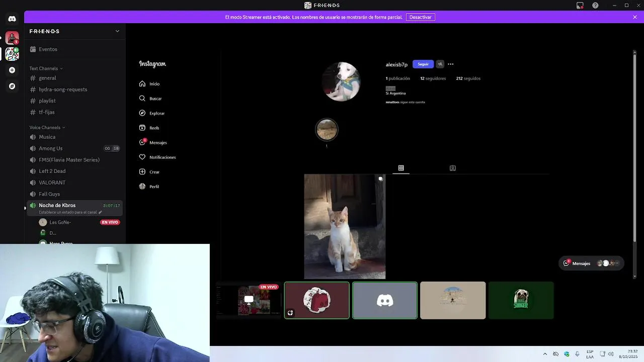
Task: View the 212 seguidos list
Action: [x=468, y=78]
